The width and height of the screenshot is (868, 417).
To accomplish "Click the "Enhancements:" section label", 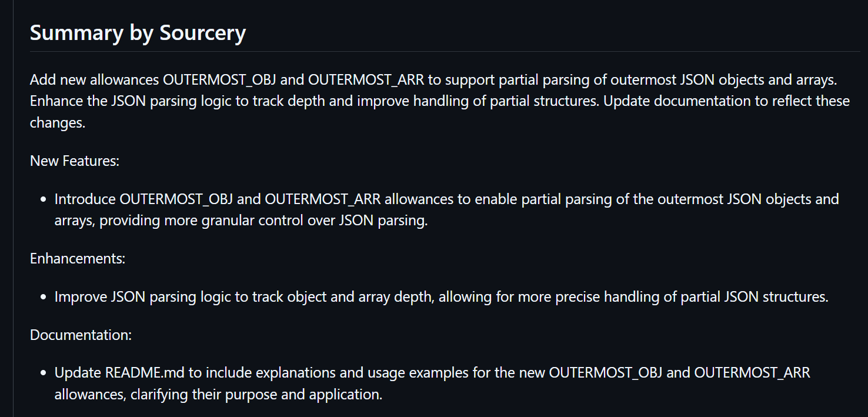I will tap(78, 258).
